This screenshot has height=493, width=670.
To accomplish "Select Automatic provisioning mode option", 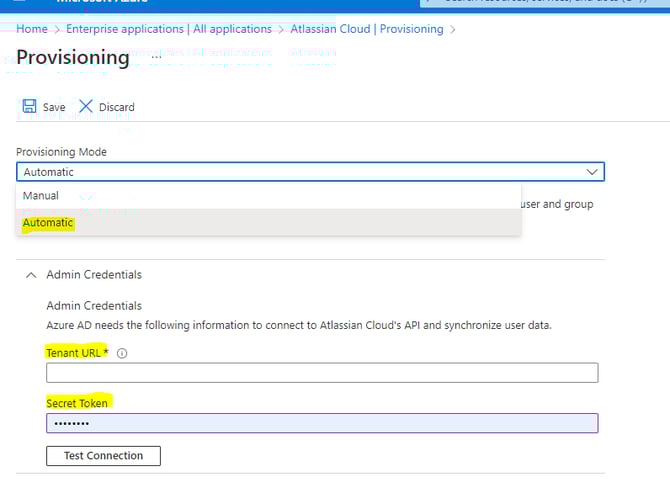I will coord(268,223).
